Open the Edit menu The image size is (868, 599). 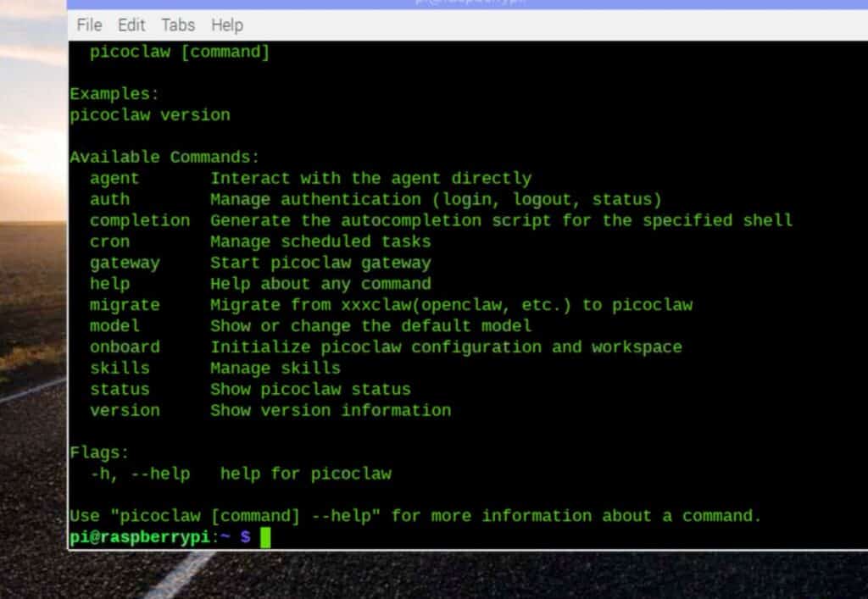tap(131, 25)
